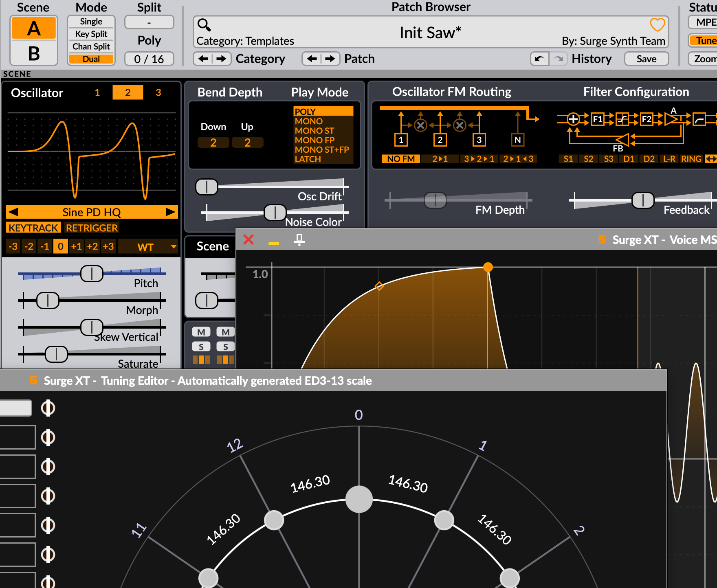
Task: Click noise N box in FM routing diagram
Action: tap(517, 140)
